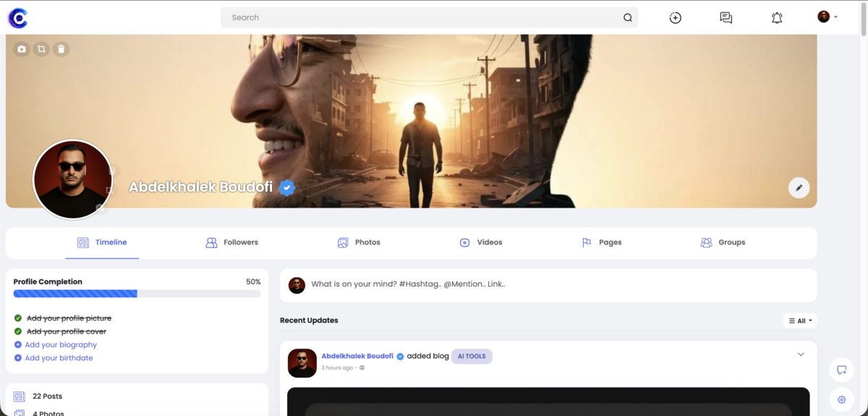Switch to the Followers tab
The width and height of the screenshot is (868, 416).
(x=232, y=242)
